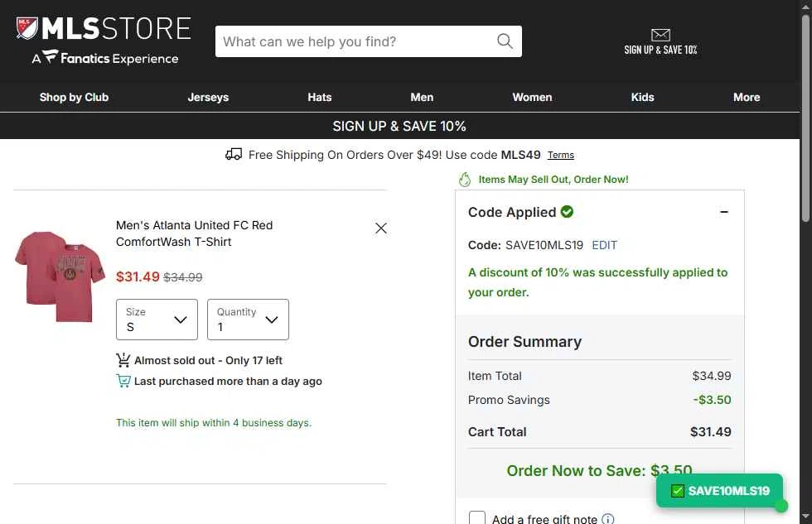Open the Men menu
This screenshot has width=812, height=524.
click(x=422, y=97)
